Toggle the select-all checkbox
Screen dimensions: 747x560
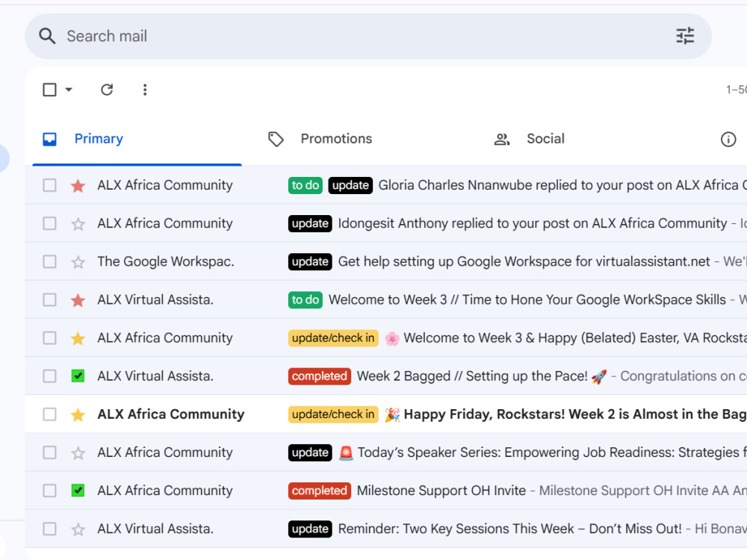[x=49, y=90]
